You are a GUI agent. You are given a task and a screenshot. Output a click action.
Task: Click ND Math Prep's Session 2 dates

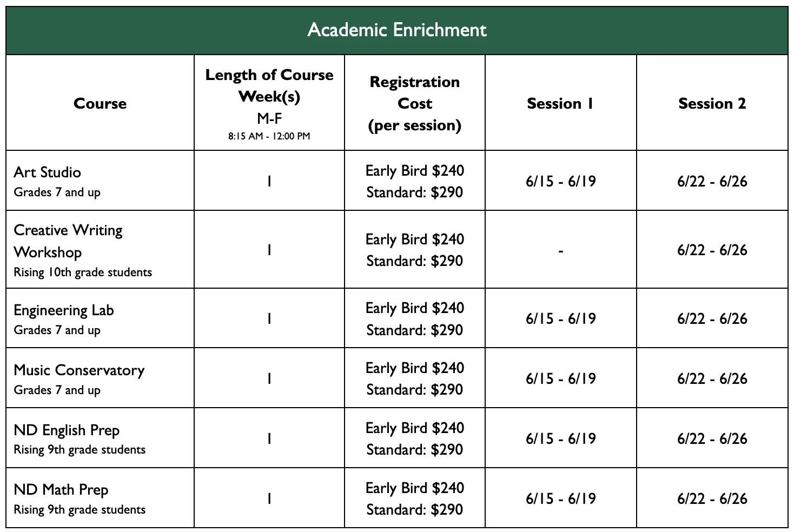click(712, 498)
